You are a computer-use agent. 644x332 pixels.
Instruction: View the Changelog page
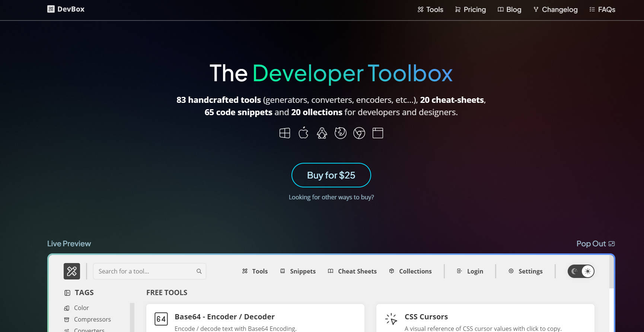pos(555,9)
